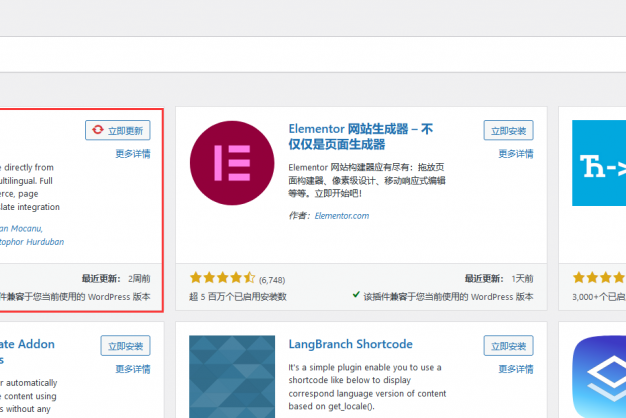
Task: Click the Elementor star rating
Action: pos(222,279)
